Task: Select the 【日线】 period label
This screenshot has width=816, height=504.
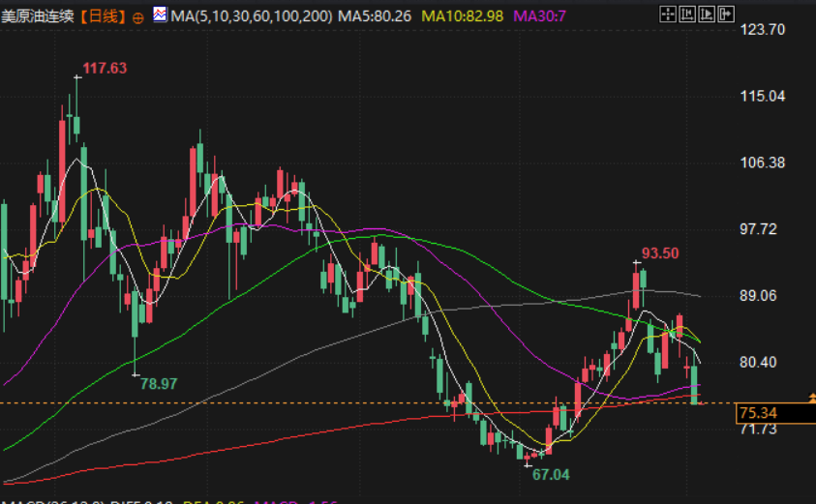Action: tap(103, 16)
